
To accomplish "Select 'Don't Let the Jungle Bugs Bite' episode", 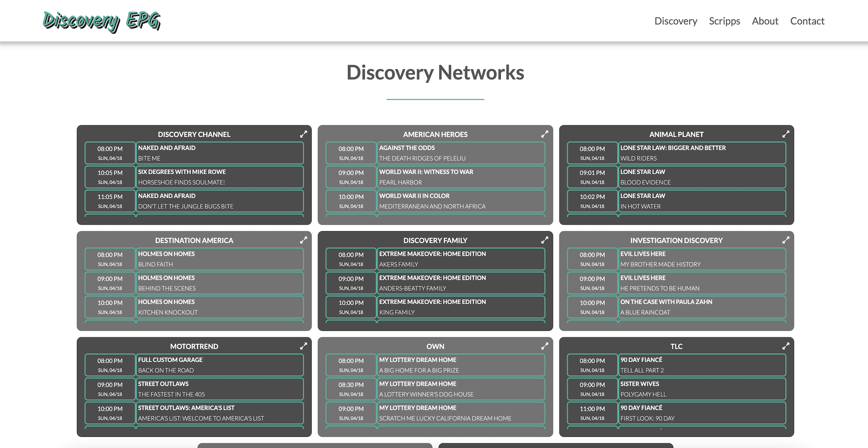I will click(220, 201).
